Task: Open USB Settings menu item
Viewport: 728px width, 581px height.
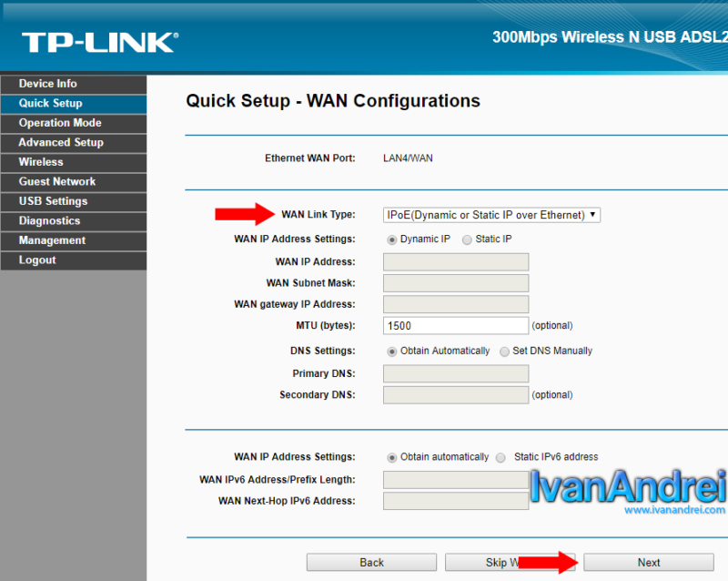Action: coord(53,201)
